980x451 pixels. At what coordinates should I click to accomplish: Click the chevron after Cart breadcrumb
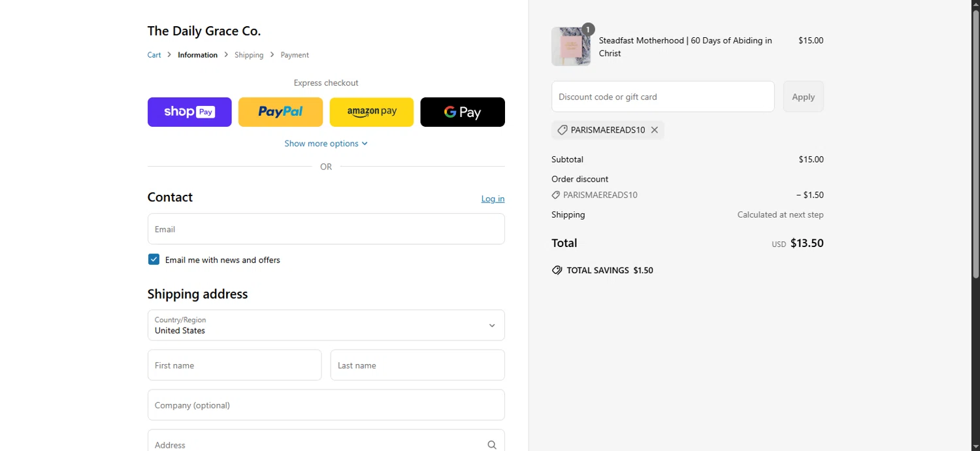[169, 55]
